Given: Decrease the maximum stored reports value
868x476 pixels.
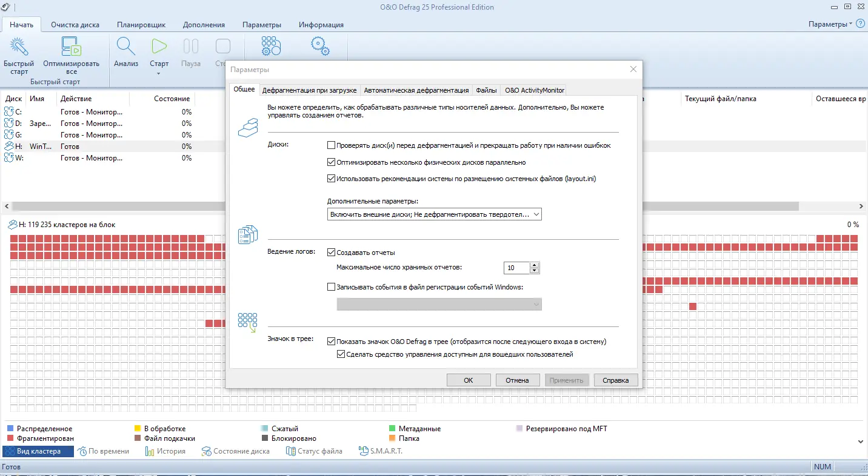Looking at the screenshot, I should pyautogui.click(x=534, y=271).
